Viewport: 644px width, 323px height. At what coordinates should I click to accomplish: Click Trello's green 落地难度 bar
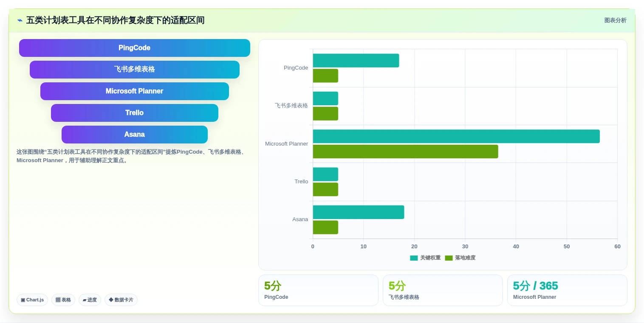[x=325, y=189]
